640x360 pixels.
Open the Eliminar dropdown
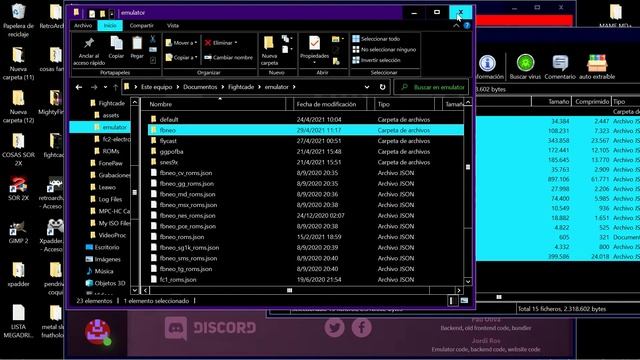(x=221, y=43)
